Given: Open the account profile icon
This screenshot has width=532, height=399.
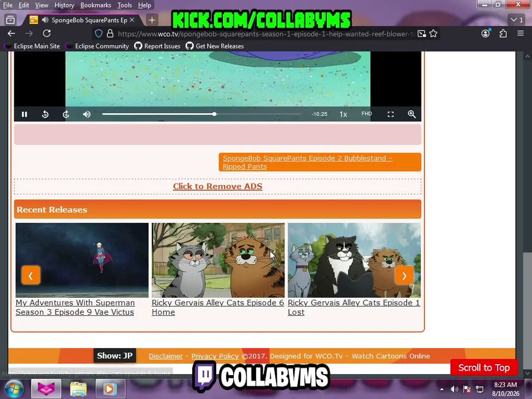Looking at the screenshot, I should pos(485,33).
